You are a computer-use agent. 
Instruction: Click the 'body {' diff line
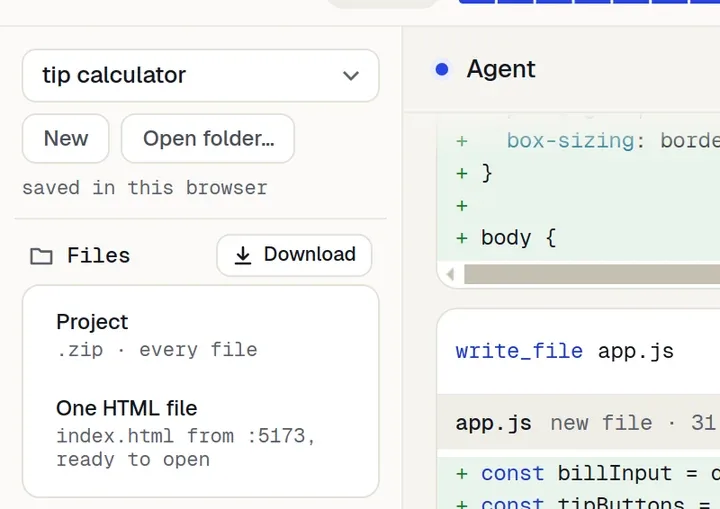point(579,238)
